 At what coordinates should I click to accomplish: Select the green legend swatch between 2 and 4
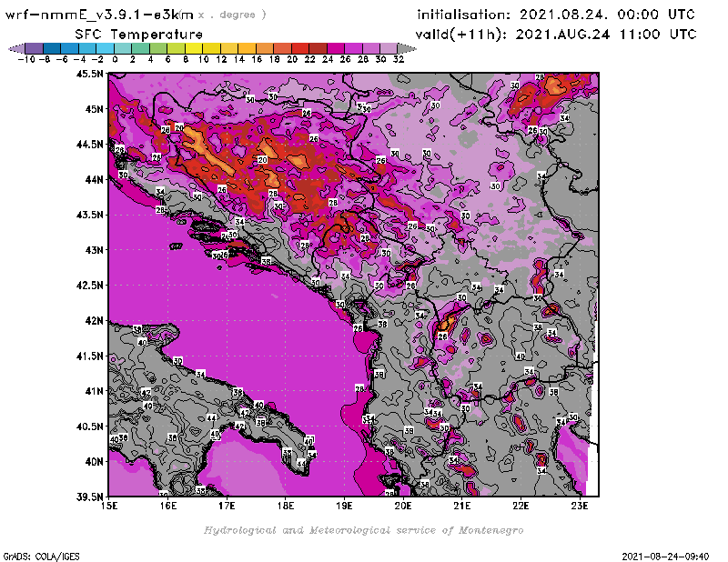tap(141, 48)
